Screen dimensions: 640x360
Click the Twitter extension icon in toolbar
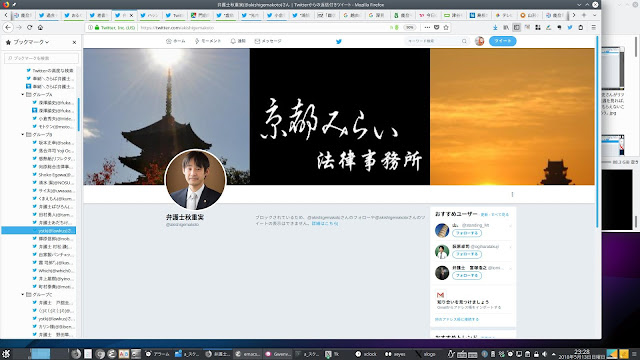point(570,27)
